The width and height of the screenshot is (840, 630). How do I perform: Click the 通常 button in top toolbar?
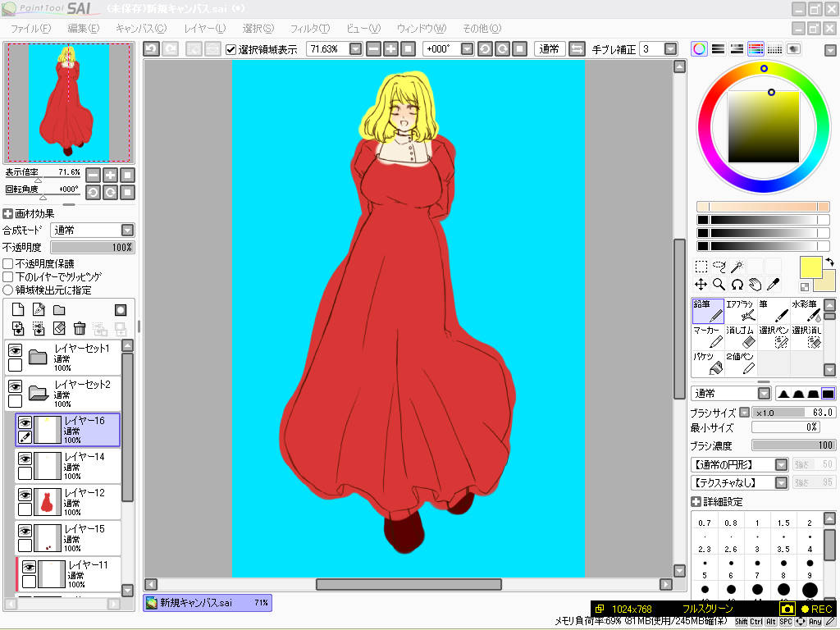coord(549,49)
